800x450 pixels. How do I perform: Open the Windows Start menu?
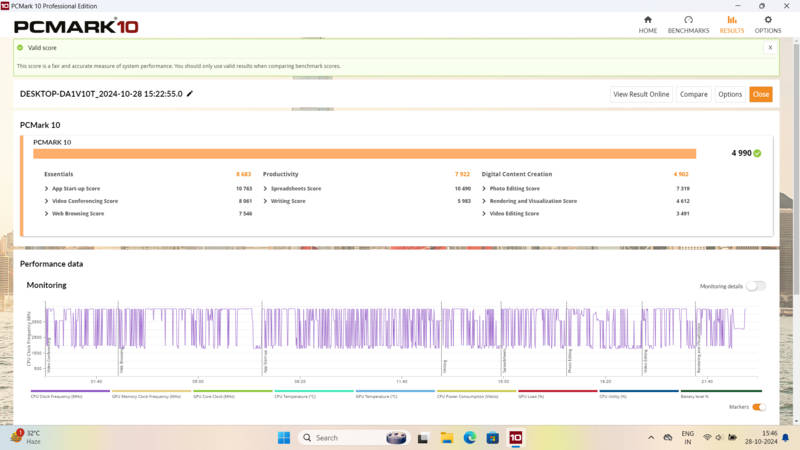click(x=284, y=437)
